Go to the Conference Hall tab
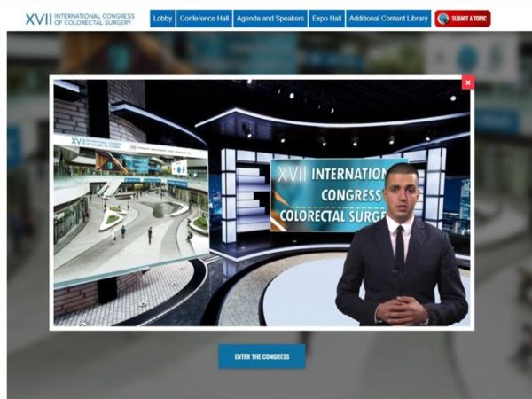 204,19
